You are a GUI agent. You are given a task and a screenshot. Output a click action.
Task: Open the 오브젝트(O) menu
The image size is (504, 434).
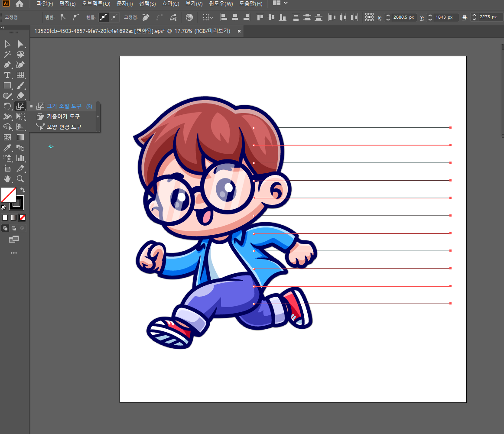click(96, 4)
